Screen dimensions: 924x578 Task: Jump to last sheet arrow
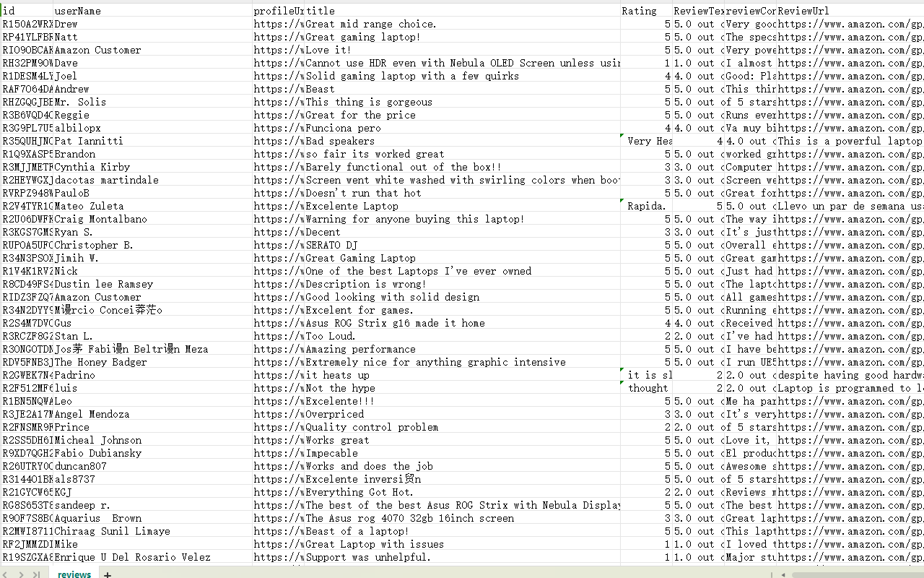37,574
